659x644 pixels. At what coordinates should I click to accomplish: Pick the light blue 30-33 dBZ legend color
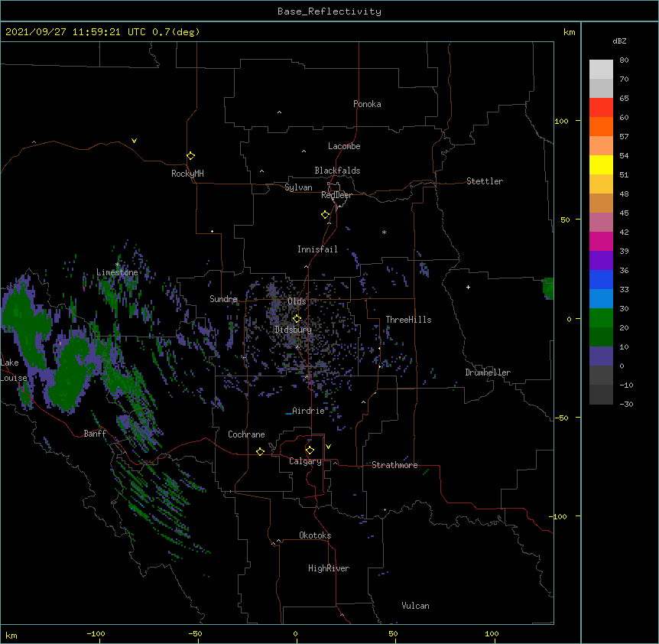point(601,299)
